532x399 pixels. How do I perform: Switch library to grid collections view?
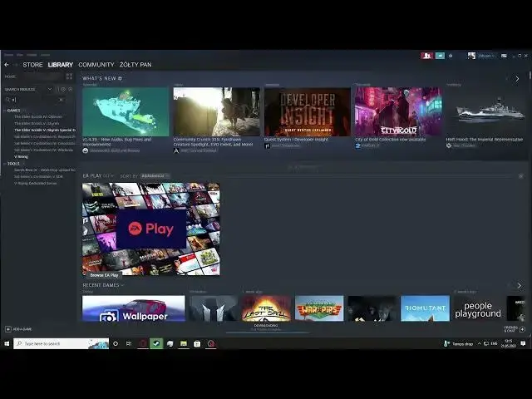click(69, 76)
